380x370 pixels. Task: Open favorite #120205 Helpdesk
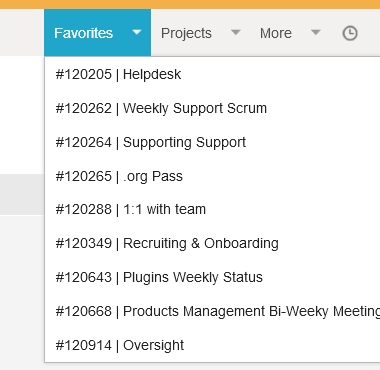coord(212,74)
